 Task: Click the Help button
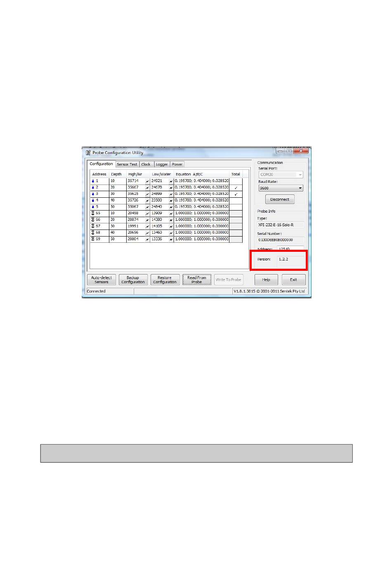pos(266,280)
